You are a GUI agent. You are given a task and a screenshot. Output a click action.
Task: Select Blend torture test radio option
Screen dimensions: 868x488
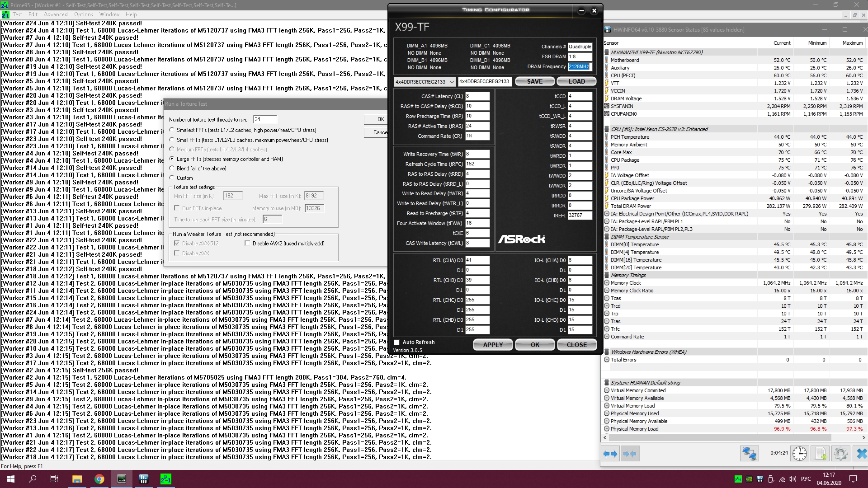(172, 169)
